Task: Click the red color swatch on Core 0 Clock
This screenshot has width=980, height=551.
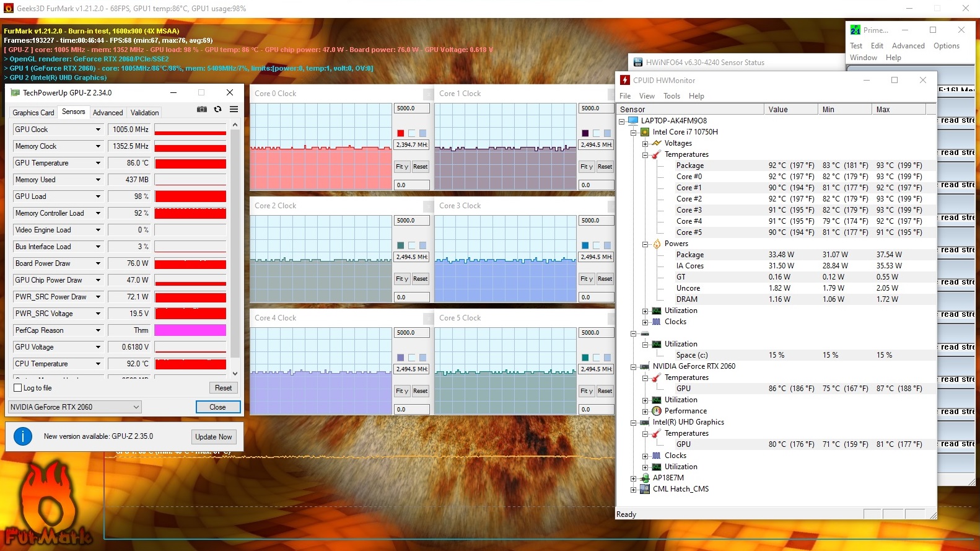Action: pyautogui.click(x=401, y=133)
